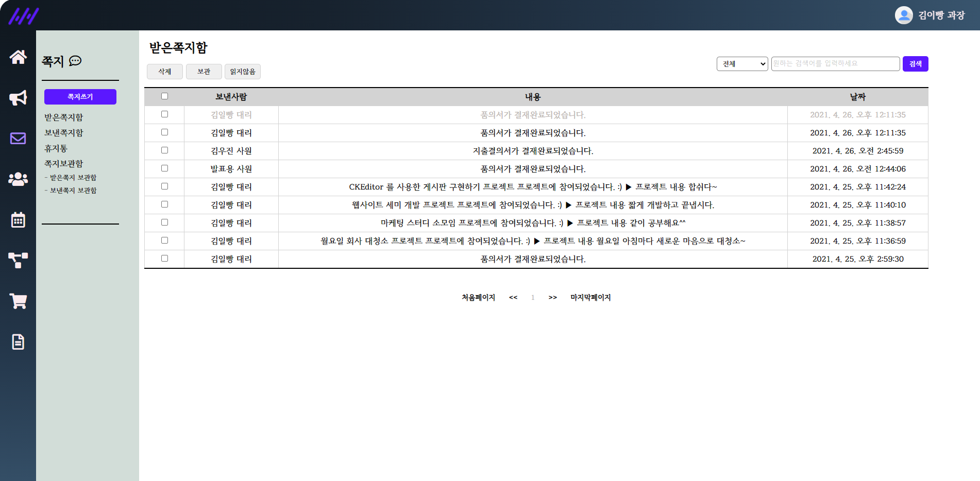Image resolution: width=980 pixels, height=481 pixels.
Task: Open 휴지통 in the side menu
Action: (56, 148)
